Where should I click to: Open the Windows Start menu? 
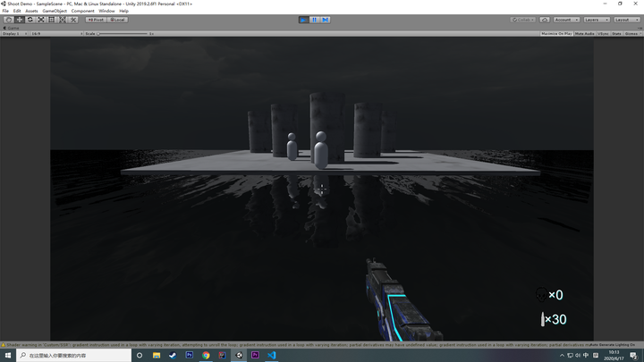8,355
